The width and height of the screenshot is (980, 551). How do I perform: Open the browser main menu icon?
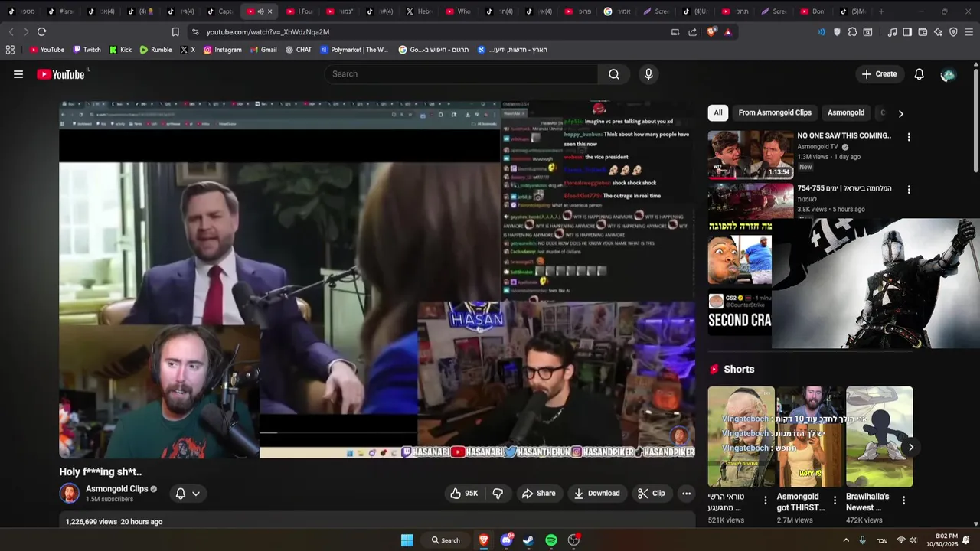pyautogui.click(x=969, y=32)
